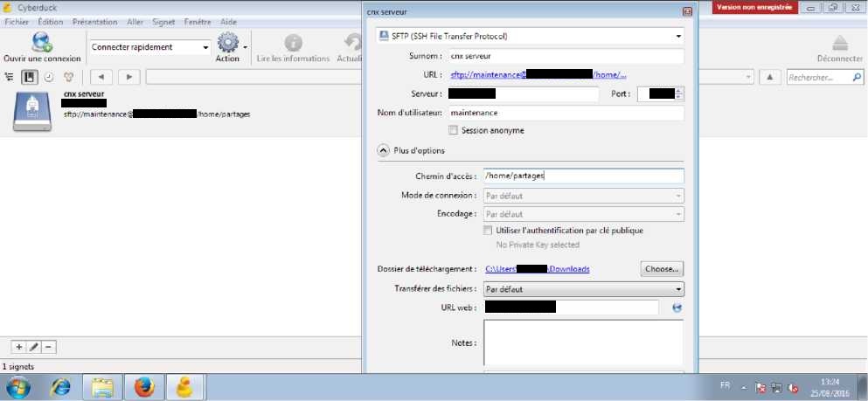This screenshot has width=868, height=401.
Task: Tick the public key authentication checkbox
Action: [x=488, y=231]
